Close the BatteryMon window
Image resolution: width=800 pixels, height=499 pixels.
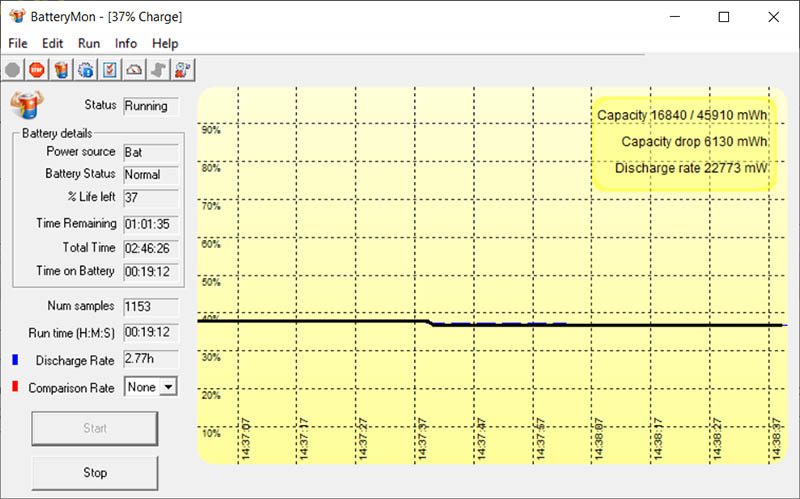coord(773,17)
